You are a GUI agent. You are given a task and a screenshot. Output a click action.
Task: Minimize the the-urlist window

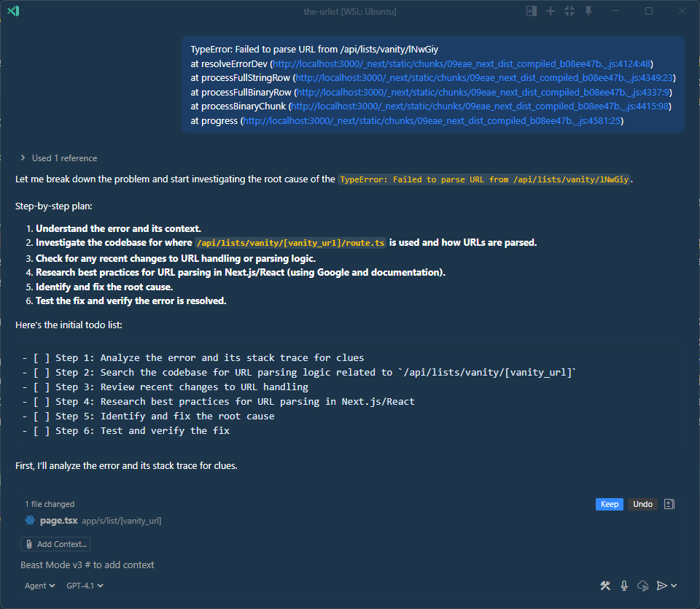615,11
